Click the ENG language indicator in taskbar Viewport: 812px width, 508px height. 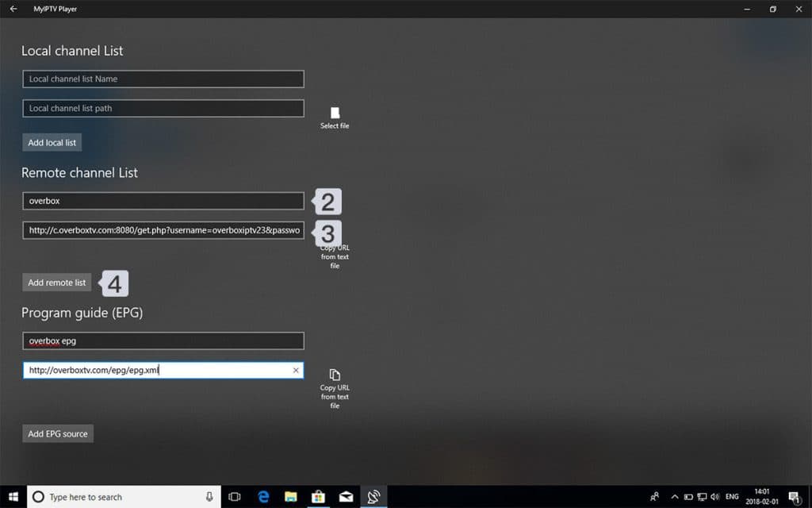pyautogui.click(x=731, y=497)
